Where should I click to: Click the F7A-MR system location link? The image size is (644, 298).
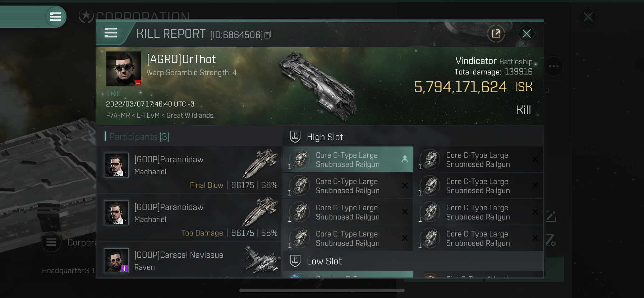pos(118,116)
